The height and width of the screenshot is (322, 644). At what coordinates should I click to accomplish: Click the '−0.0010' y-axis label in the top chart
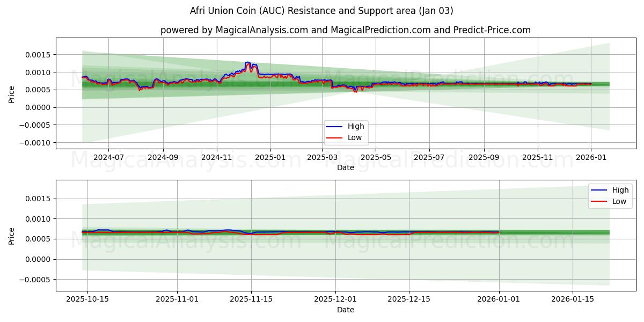(35, 143)
